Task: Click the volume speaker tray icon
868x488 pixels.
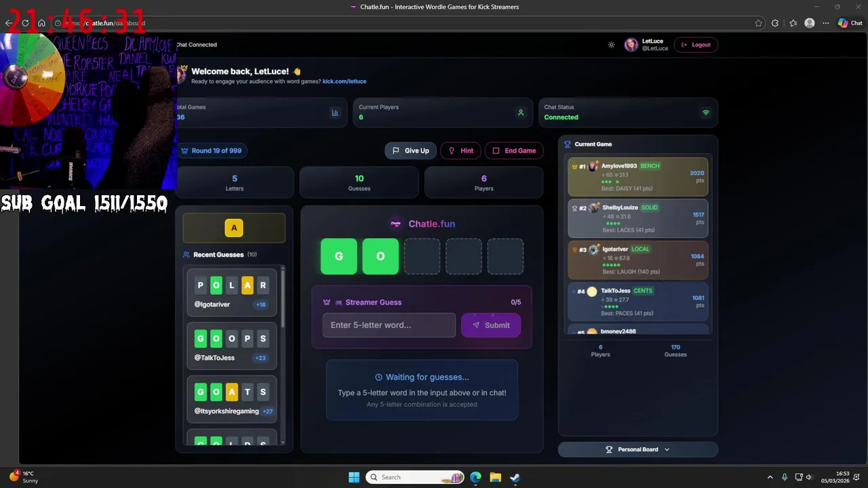Action: click(x=809, y=477)
